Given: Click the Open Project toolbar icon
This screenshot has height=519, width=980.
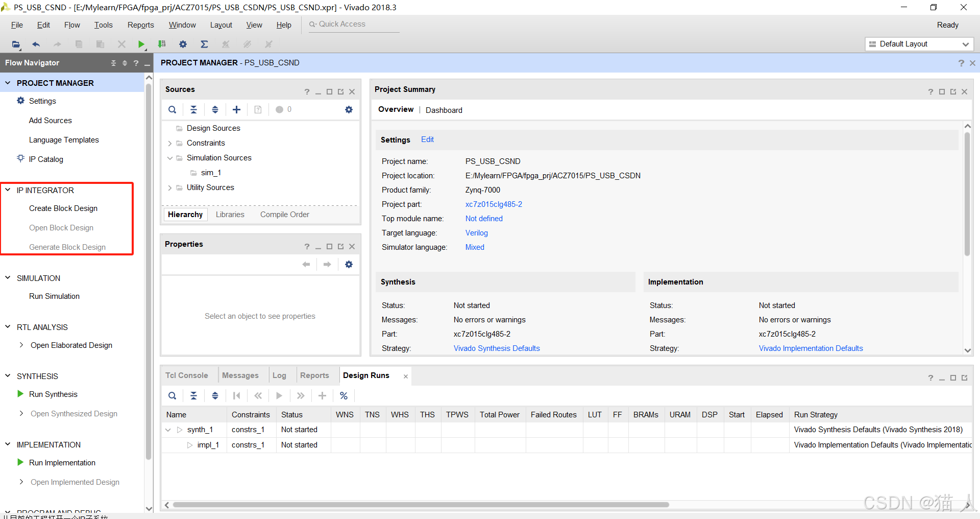Looking at the screenshot, I should pos(16,44).
